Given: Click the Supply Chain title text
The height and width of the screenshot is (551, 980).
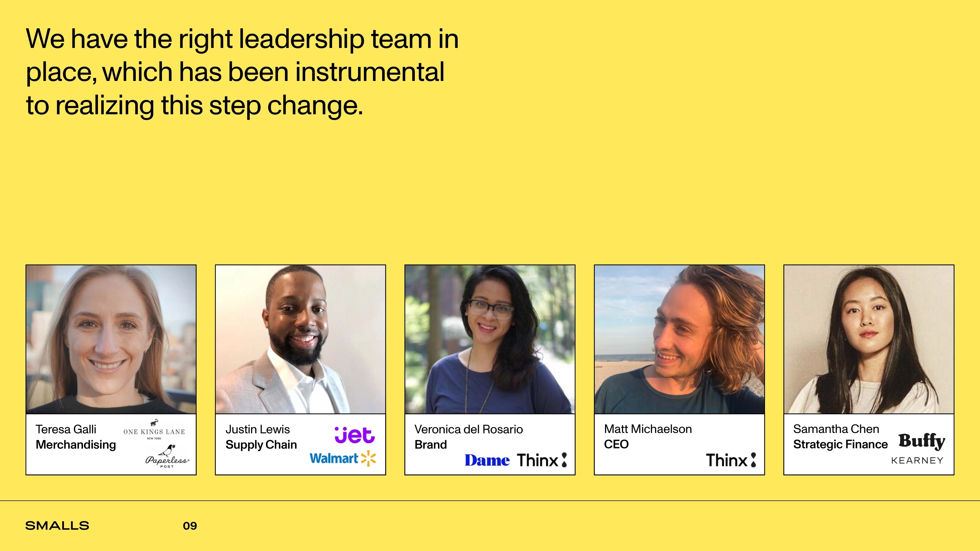Looking at the screenshot, I should click(x=261, y=445).
